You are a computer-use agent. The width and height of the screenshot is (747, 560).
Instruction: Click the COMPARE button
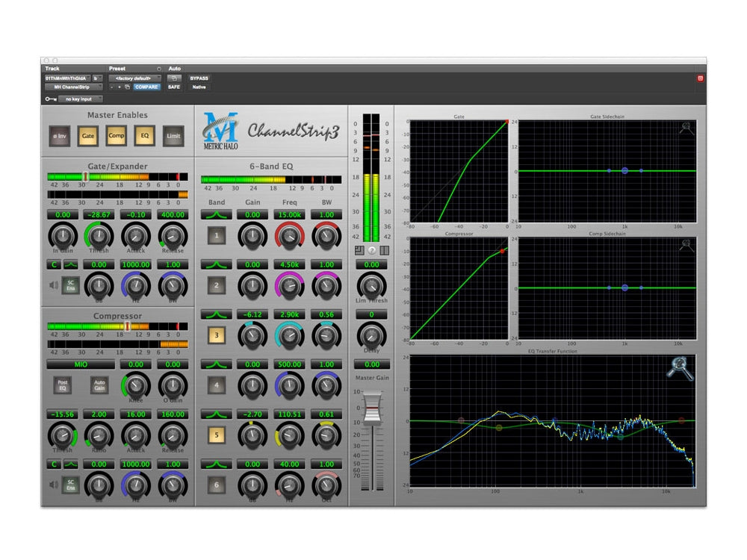tap(146, 87)
